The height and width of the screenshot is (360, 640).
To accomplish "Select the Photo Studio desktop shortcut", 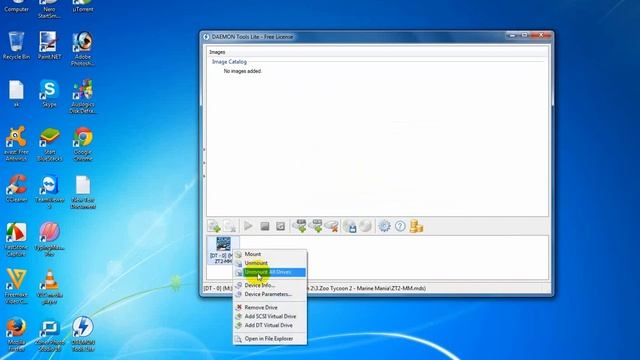I will [49, 334].
